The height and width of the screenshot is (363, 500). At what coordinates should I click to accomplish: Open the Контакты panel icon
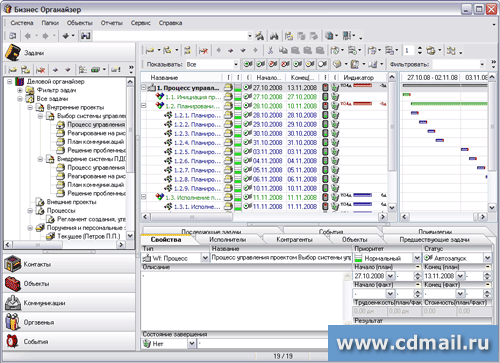pos(13,264)
